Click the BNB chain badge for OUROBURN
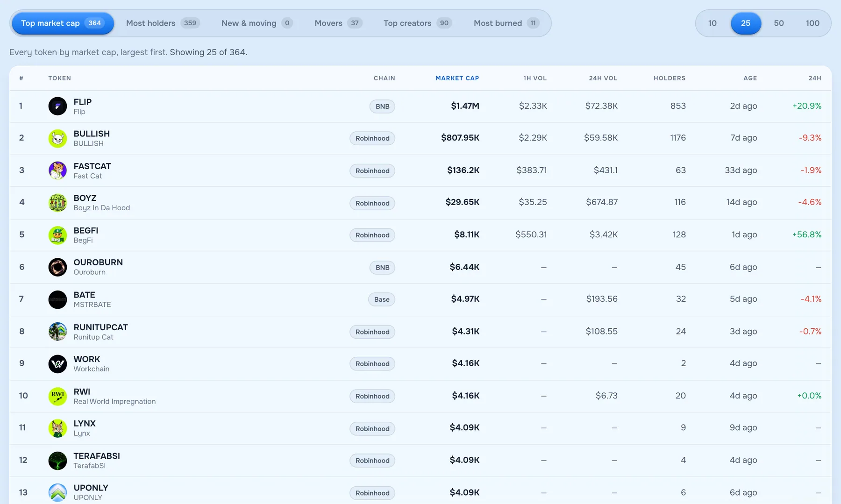The image size is (841, 504). point(382,268)
